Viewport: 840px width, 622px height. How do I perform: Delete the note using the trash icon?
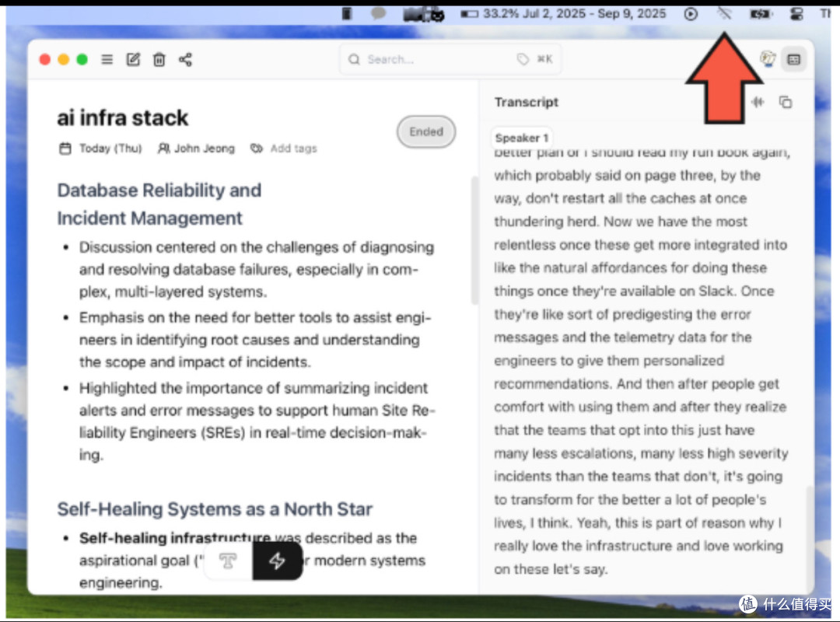pos(159,59)
